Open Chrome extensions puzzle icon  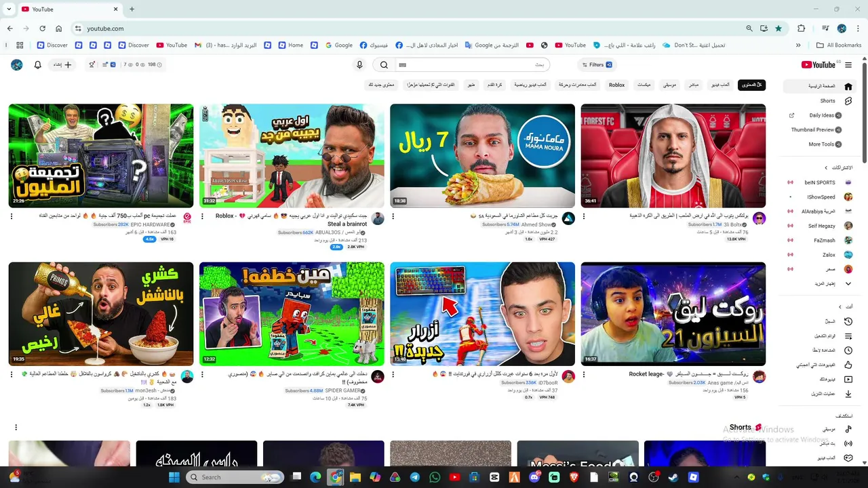802,28
